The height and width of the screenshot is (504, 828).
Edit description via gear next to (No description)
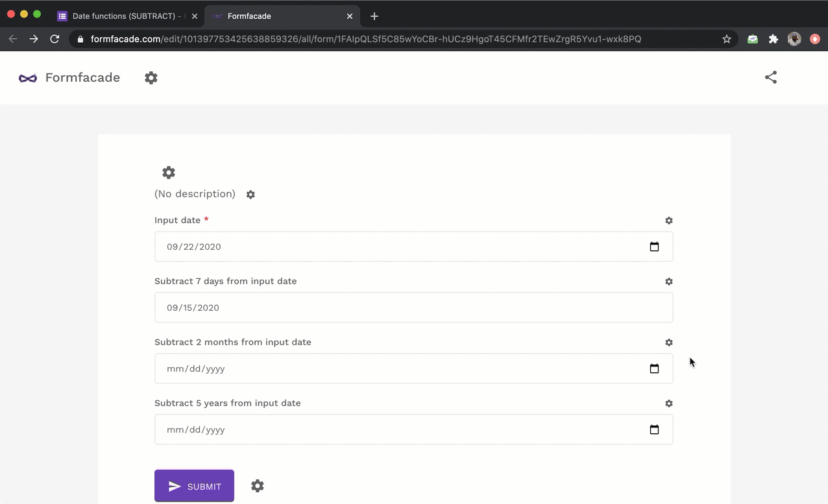[x=250, y=195]
